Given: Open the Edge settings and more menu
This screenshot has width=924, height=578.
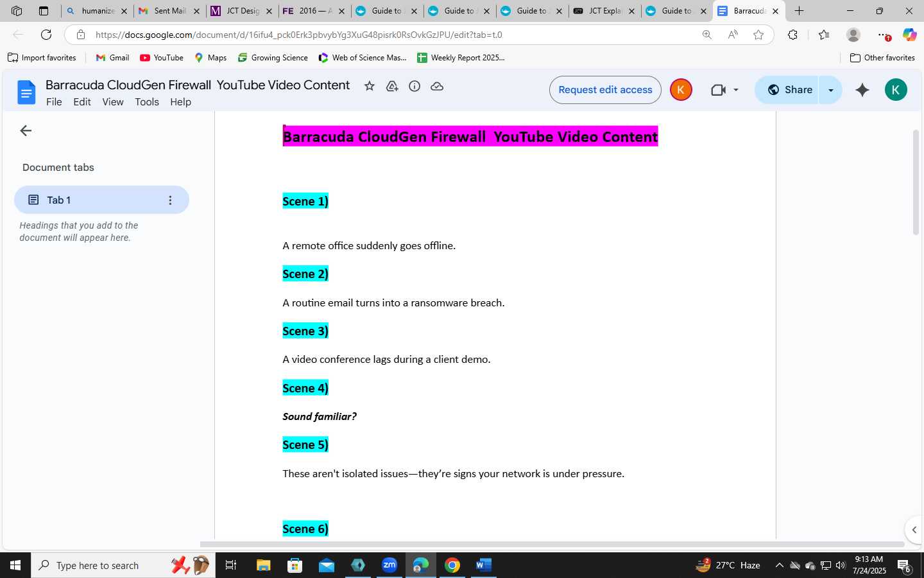Looking at the screenshot, I should (884, 35).
